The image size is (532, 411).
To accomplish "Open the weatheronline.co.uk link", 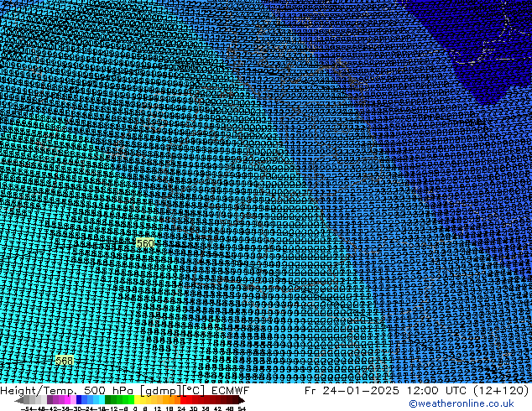I will 462,403.
